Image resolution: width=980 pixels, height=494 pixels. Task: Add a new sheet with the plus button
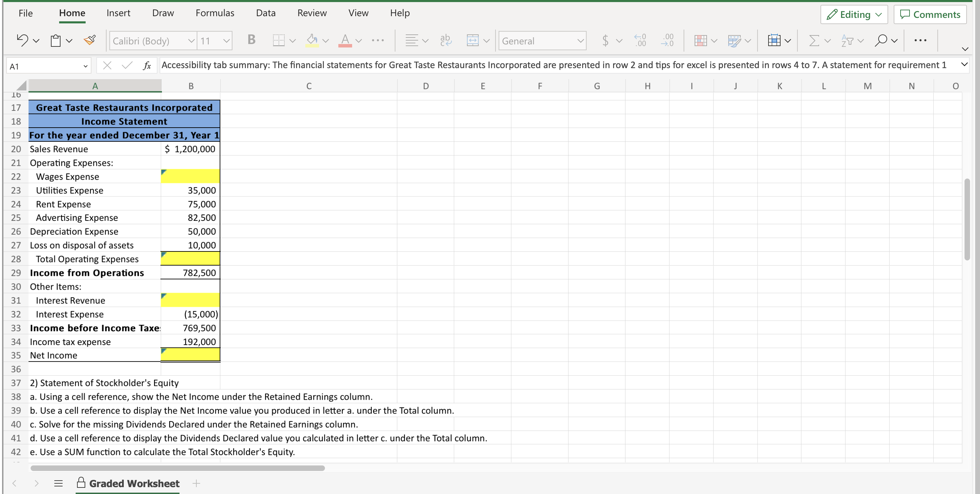pyautogui.click(x=197, y=483)
